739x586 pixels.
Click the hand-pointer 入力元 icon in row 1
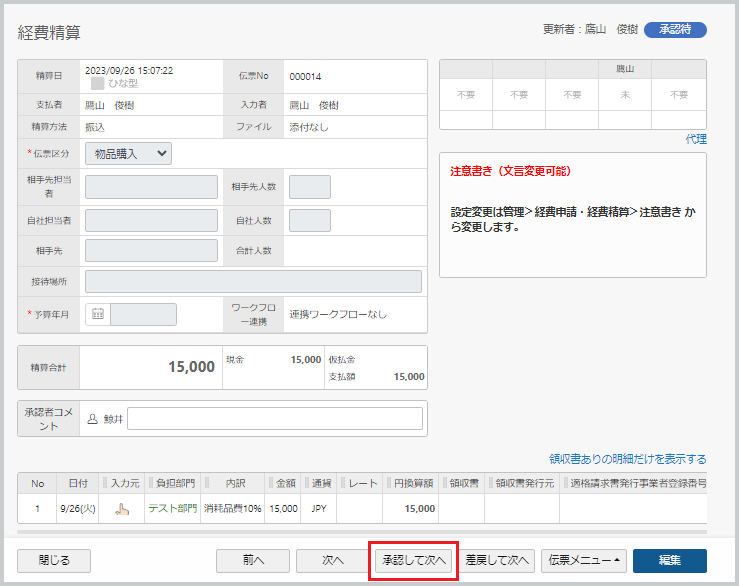(x=122, y=509)
